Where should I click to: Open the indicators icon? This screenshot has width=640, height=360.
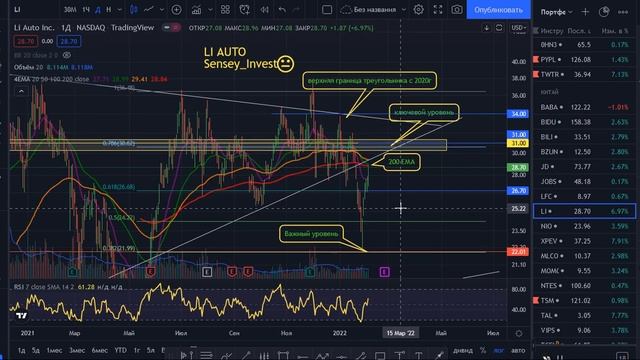coord(197,9)
